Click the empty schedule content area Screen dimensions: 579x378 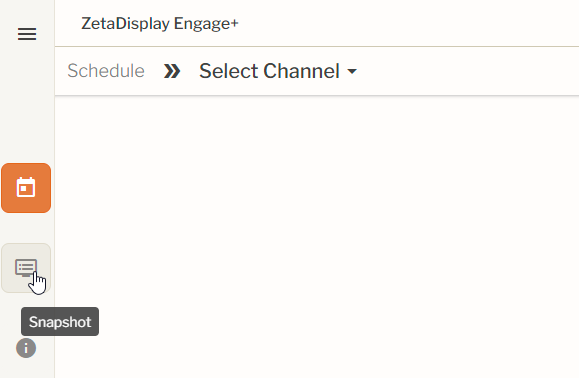point(317,236)
